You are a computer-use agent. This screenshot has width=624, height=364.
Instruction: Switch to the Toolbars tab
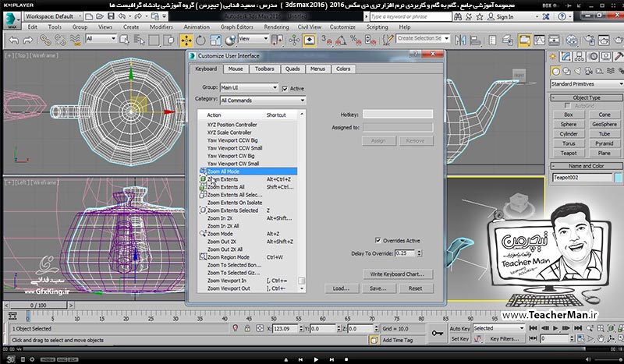[x=264, y=69]
